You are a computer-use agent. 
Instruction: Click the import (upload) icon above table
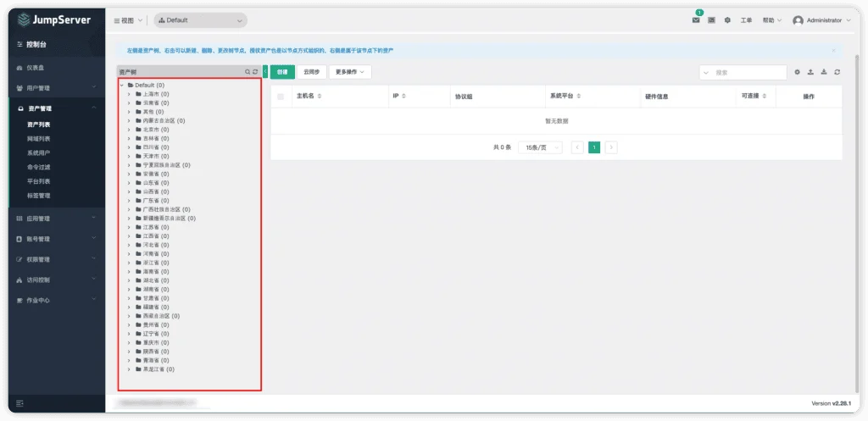[810, 72]
